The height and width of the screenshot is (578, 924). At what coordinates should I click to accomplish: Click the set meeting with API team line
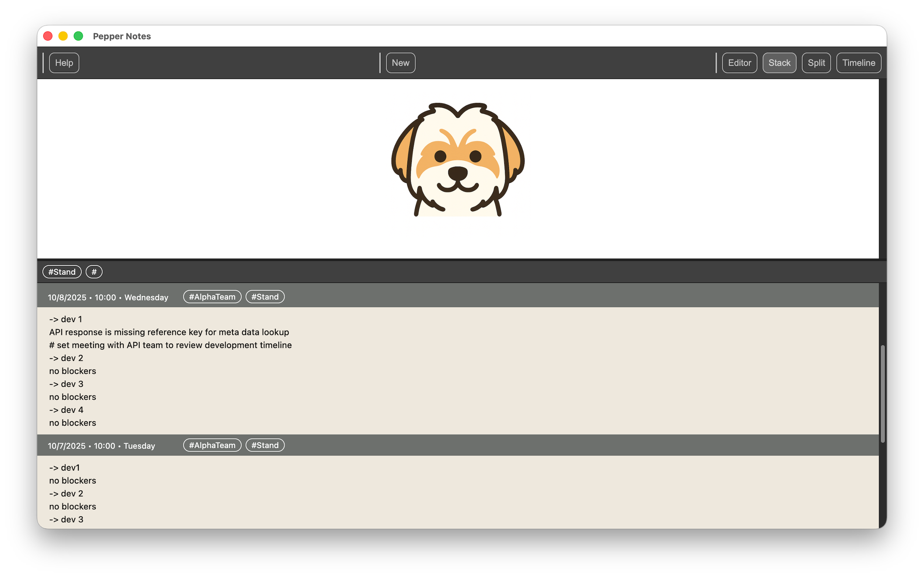(170, 345)
